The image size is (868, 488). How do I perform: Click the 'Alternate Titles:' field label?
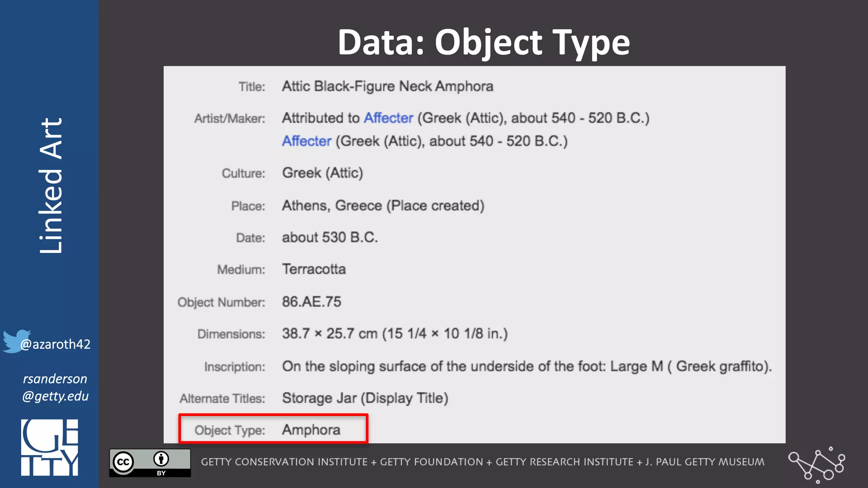223,399
